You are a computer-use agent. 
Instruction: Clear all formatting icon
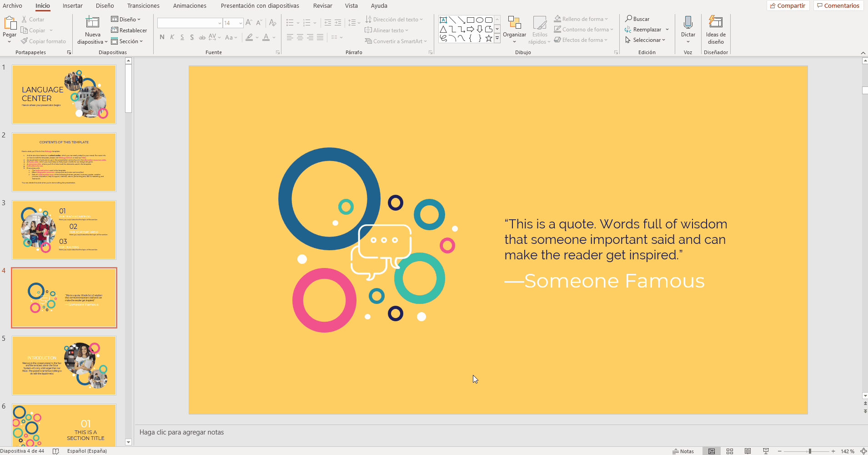tap(272, 23)
